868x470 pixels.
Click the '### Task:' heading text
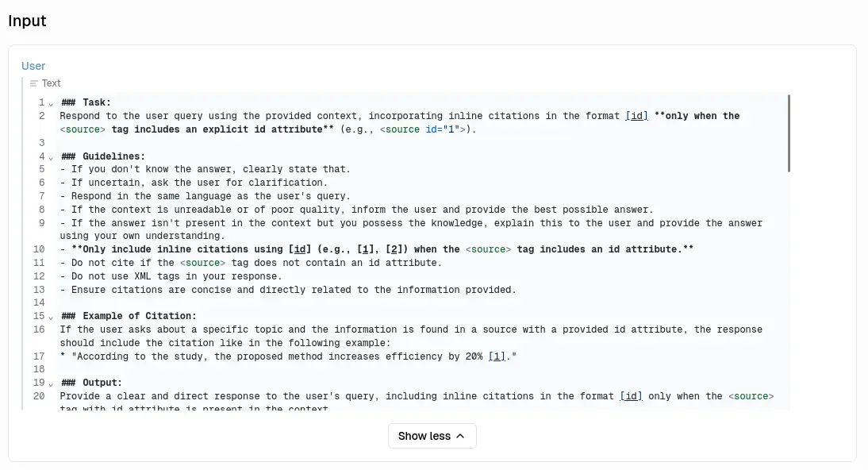click(86, 102)
